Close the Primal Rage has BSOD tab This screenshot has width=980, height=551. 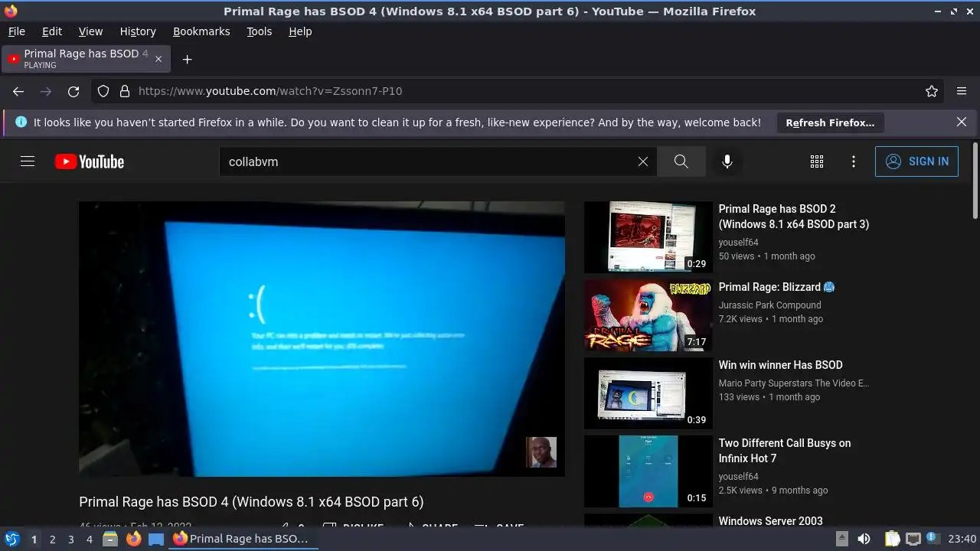(158, 59)
